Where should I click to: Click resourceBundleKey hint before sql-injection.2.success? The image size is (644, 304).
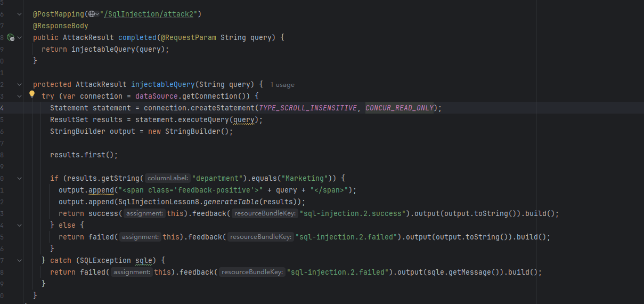point(265,213)
